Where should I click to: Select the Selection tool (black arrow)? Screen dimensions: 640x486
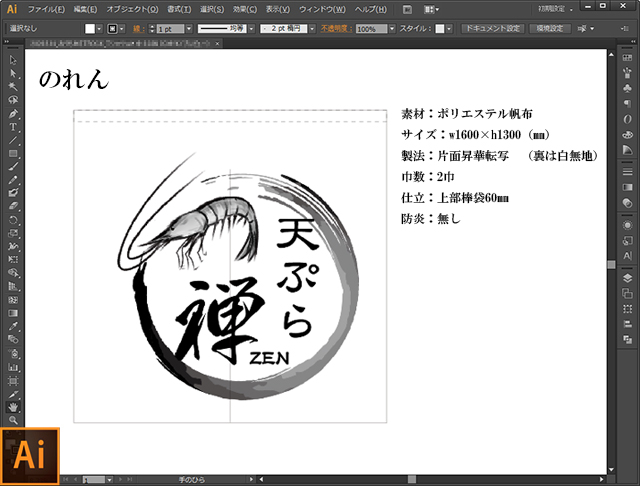pyautogui.click(x=13, y=60)
